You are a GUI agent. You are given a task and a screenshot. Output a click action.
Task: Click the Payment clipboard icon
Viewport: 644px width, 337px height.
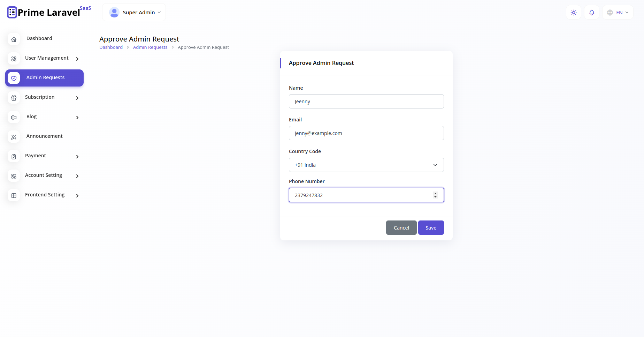pyautogui.click(x=14, y=156)
